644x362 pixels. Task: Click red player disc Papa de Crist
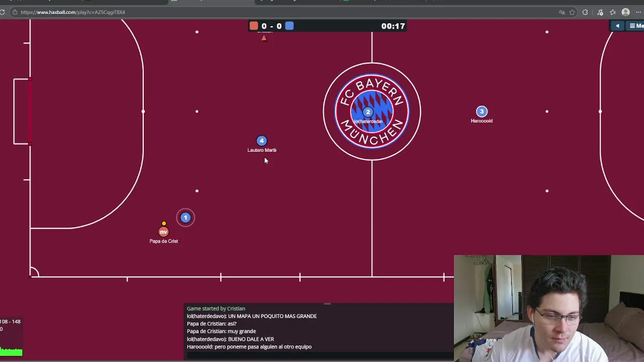(164, 232)
